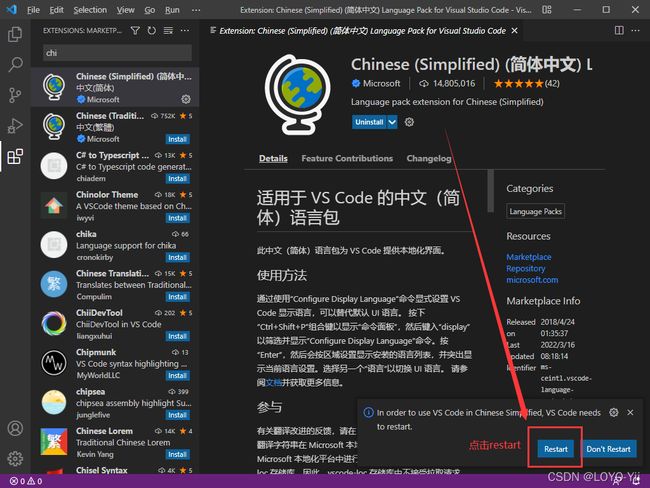Open the Explorer view in activity bar

pos(15,34)
